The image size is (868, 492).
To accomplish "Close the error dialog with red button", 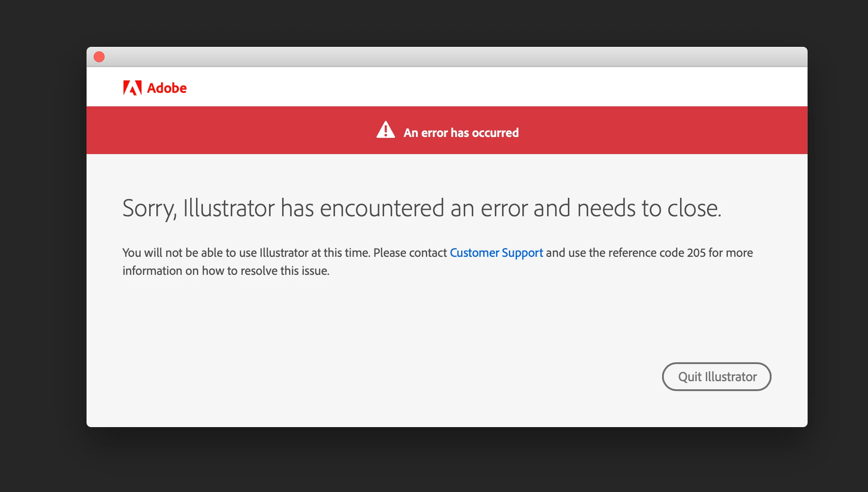I will tap(99, 57).
